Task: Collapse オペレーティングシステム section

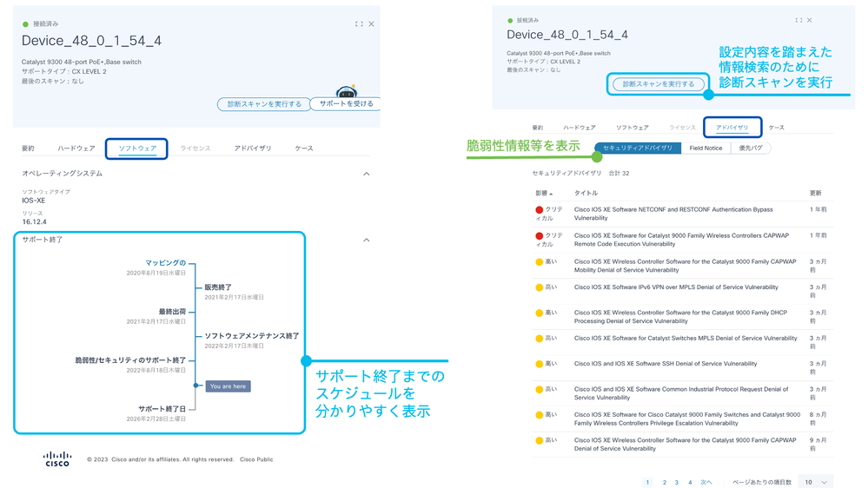Action: pos(366,174)
